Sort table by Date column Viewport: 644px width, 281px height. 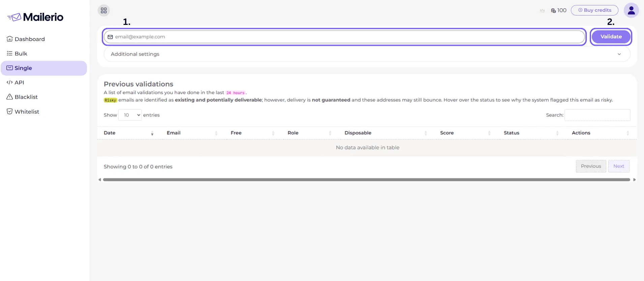(x=128, y=133)
